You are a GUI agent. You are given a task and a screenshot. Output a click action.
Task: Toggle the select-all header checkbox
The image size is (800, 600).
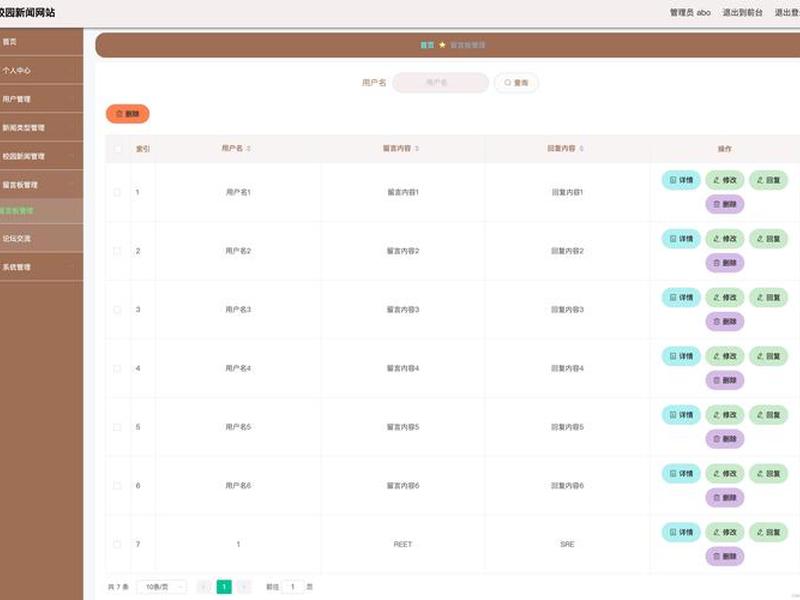[117, 148]
